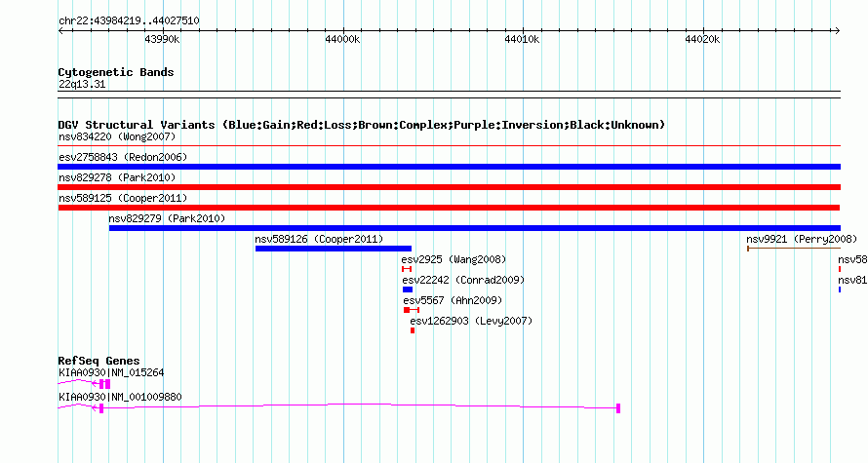Click the 43990k ruler tick label

tap(162, 39)
